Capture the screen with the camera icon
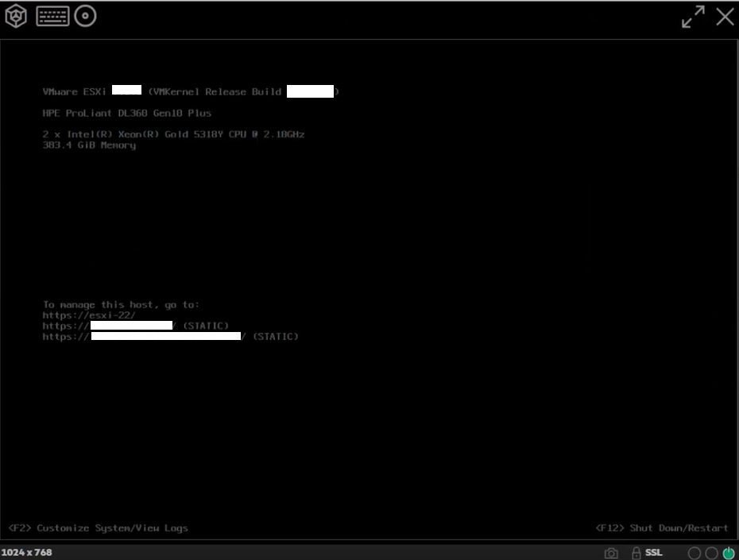739x560 pixels. (610, 552)
